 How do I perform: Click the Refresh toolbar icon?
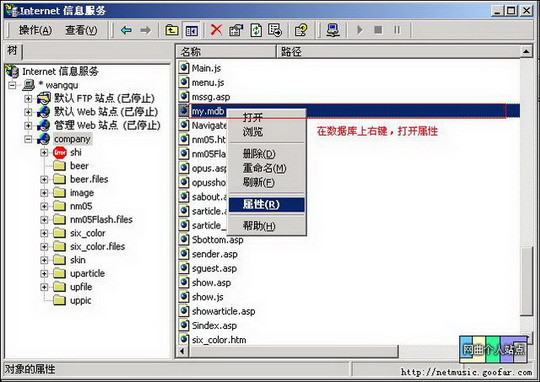click(x=256, y=30)
